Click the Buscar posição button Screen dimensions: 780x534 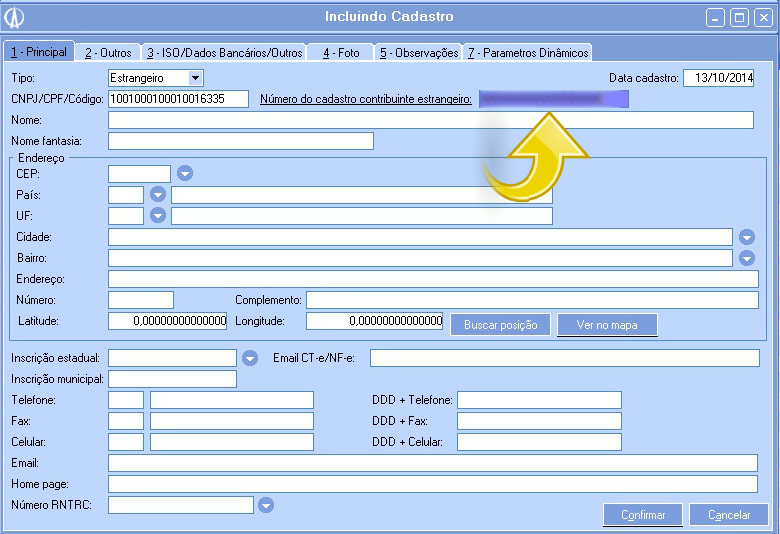click(x=500, y=325)
